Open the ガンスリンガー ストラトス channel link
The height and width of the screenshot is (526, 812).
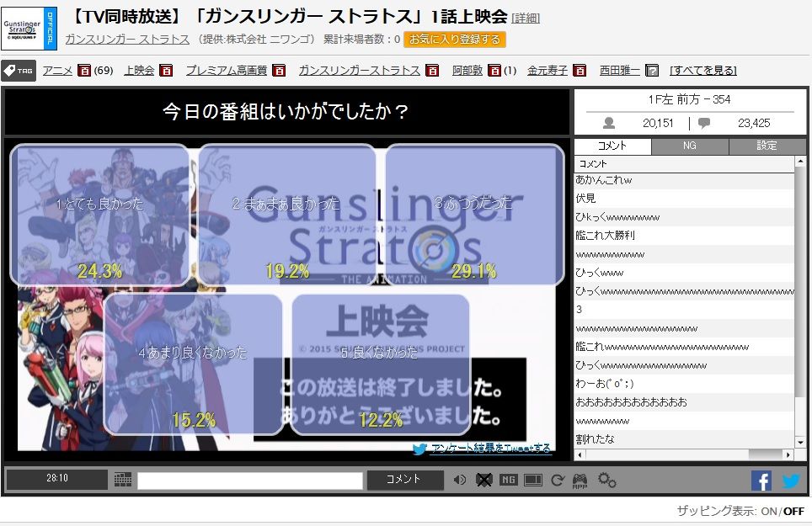[127, 40]
